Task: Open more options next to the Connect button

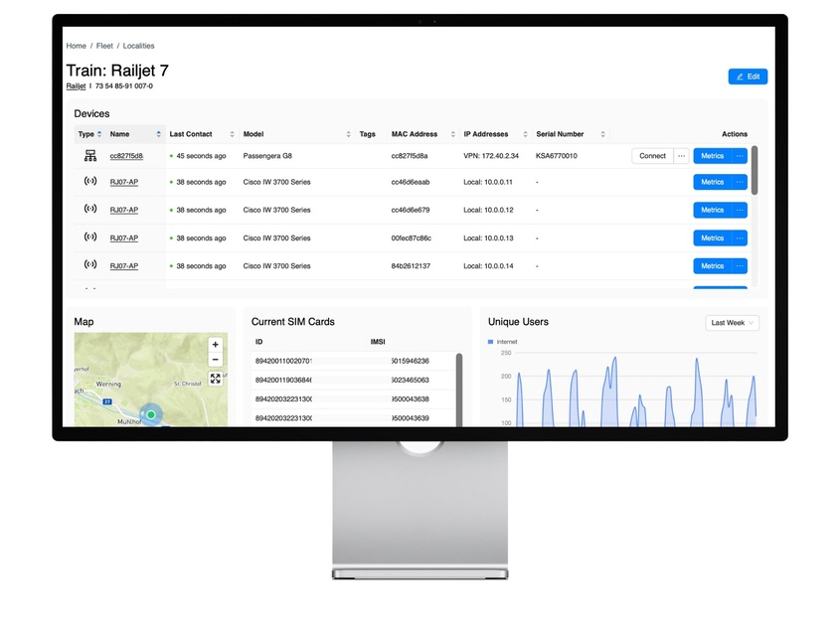Action: (681, 156)
